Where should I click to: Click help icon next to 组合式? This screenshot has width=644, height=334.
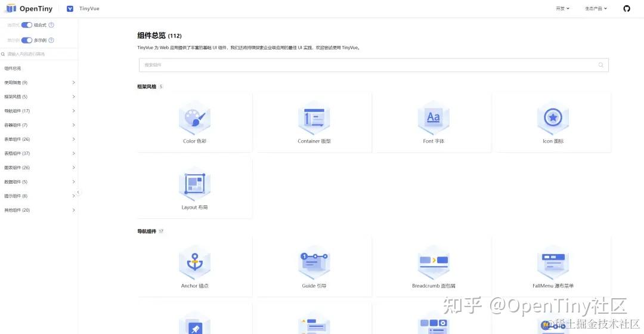pos(51,25)
